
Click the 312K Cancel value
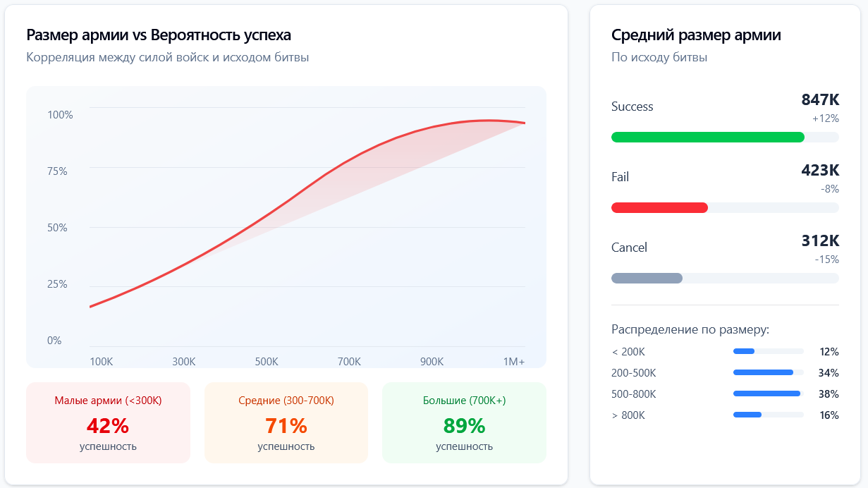[820, 240]
